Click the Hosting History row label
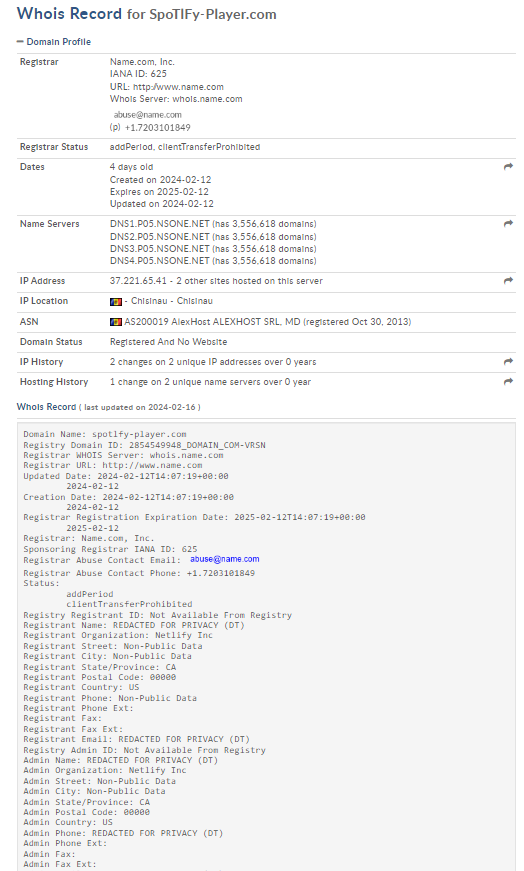This screenshot has height=871, width=524. pos(54,382)
